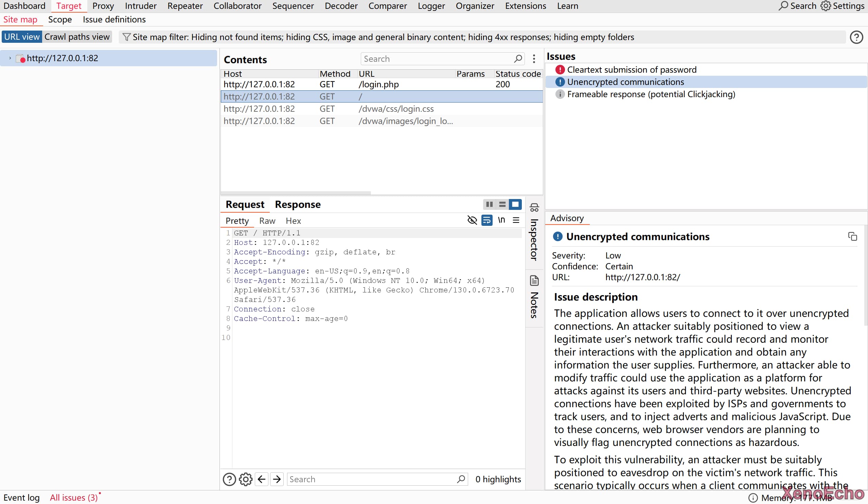The width and height of the screenshot is (868, 504).
Task: Open the Intruder tab
Action: [141, 6]
